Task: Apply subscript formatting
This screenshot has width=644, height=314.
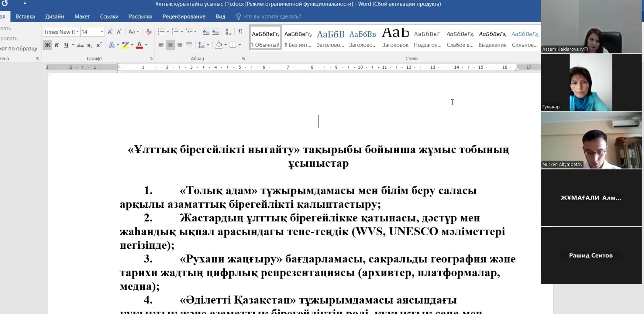Action: [x=90, y=45]
